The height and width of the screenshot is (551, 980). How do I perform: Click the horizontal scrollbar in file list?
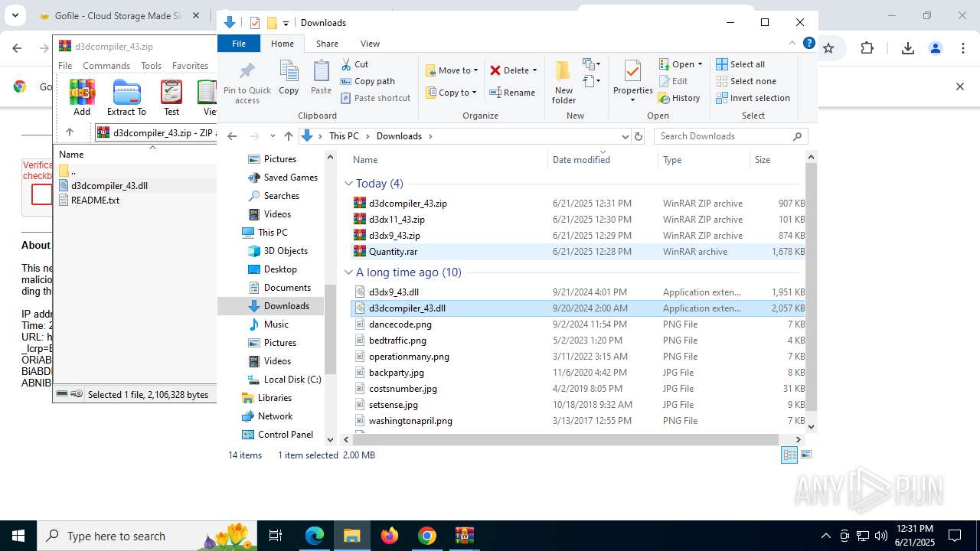tap(566, 439)
